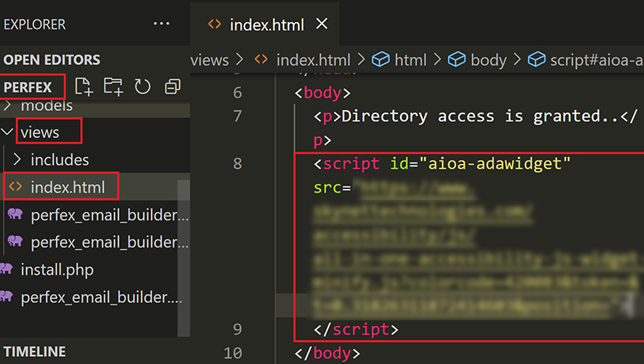Expand the TIMELINE section
644x364 pixels.
pyautogui.click(x=35, y=351)
